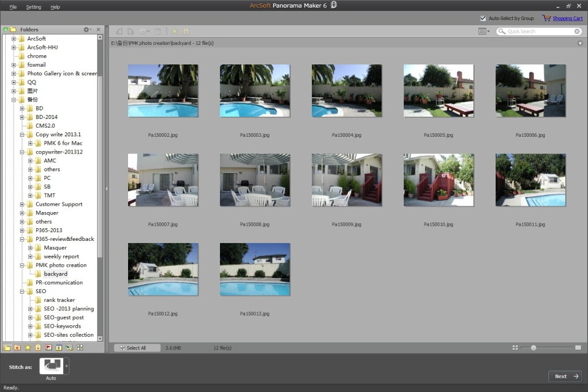
Task: Click the star rating icon in the toolbar
Action: pos(175,31)
